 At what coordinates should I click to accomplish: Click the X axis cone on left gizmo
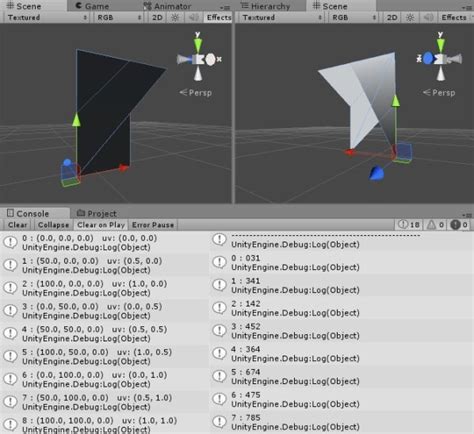pyautogui.click(x=210, y=59)
